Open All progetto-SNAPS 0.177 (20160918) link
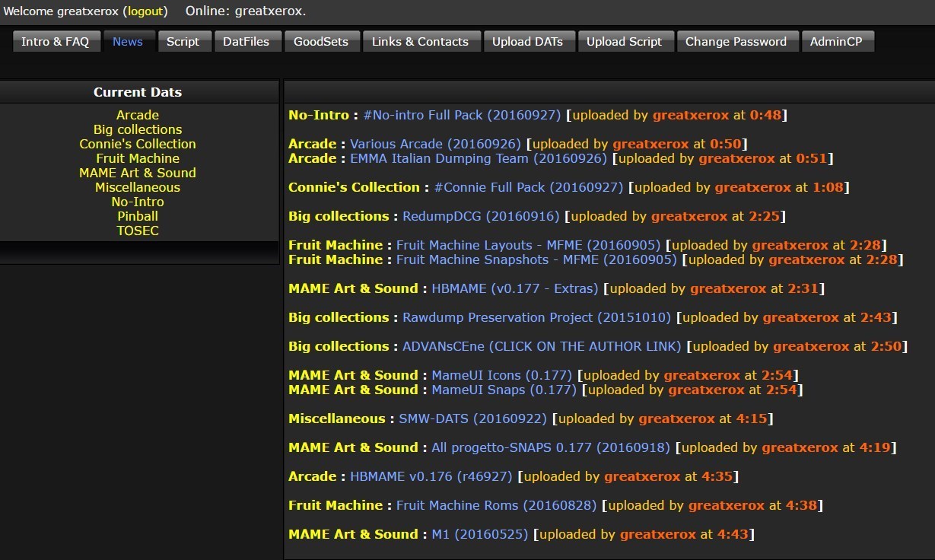Screen dimensions: 935x560 [x=551, y=447]
